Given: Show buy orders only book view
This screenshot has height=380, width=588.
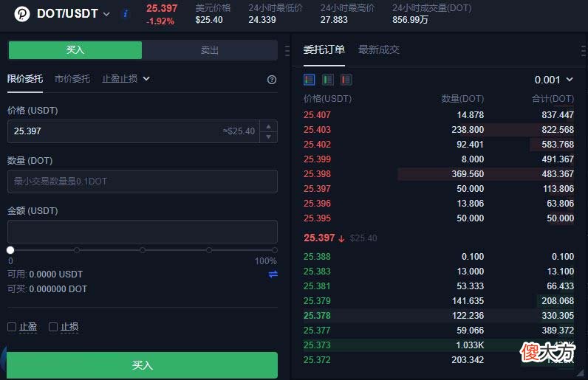Looking at the screenshot, I should (328, 80).
